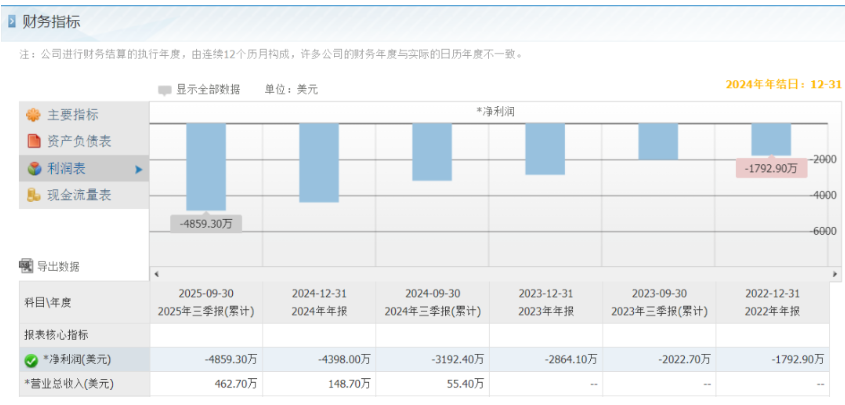This screenshot has width=845, height=405.
Task: Open the 资产负债表 menu item
Action: click(79, 142)
